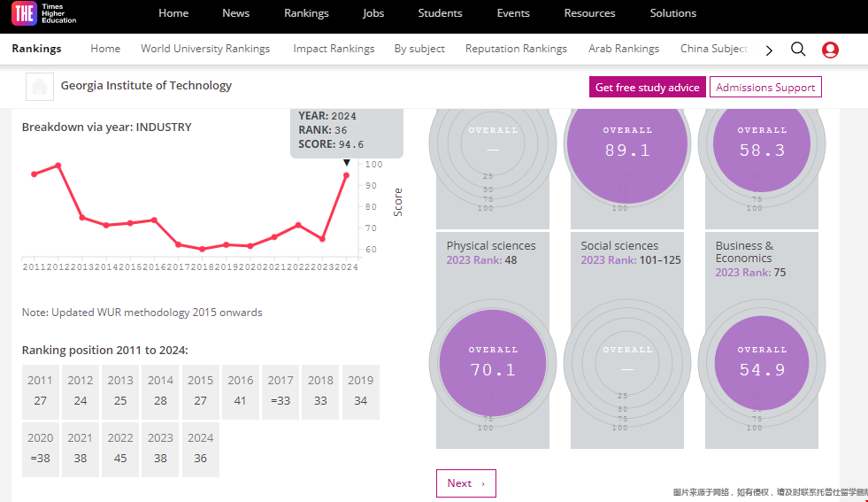Click the 2022 ranking cell showing 45
Screen dimensions: 868x502
[120, 450]
